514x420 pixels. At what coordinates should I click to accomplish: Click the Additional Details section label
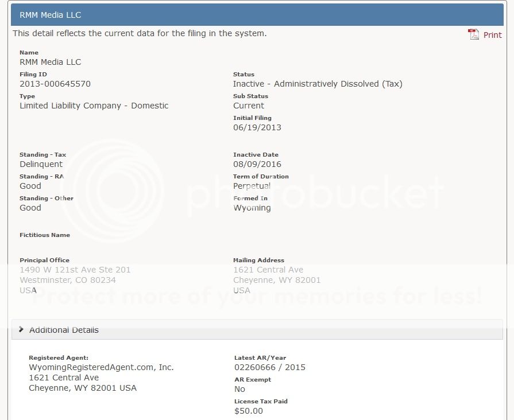[64, 330]
